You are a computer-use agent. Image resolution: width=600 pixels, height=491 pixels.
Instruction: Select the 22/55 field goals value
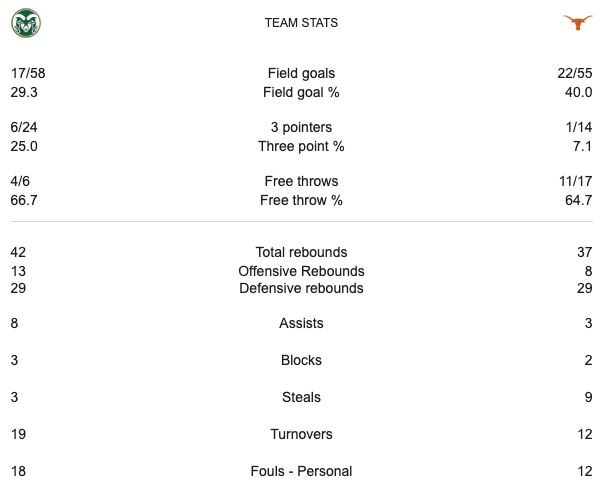point(575,73)
